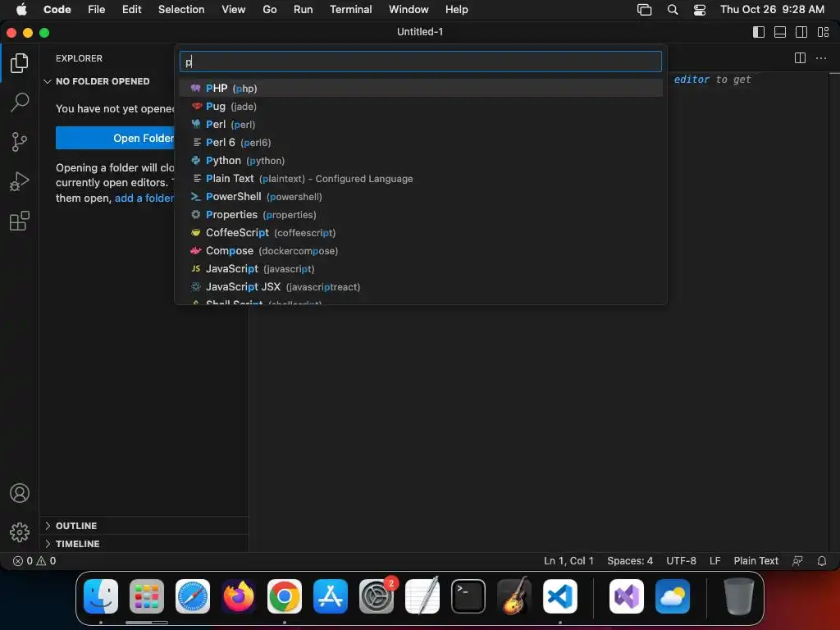Screen dimensions: 840x630
Task: Open the Selection menu
Action: pos(181,10)
